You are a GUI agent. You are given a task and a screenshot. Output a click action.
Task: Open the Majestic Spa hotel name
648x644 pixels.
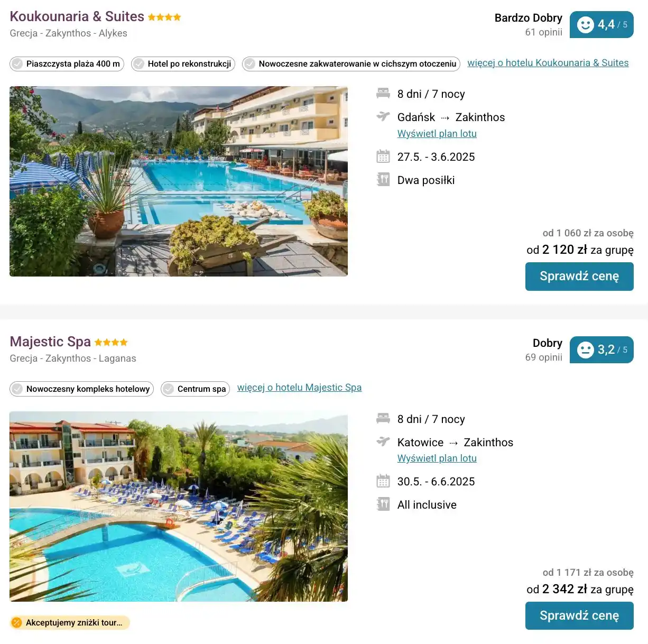[50, 342]
